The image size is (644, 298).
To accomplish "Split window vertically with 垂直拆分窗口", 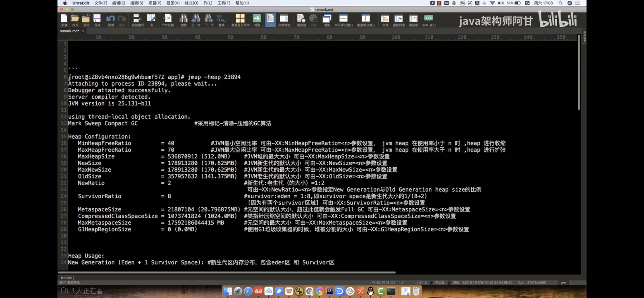I will pyautogui.click(x=366, y=20).
